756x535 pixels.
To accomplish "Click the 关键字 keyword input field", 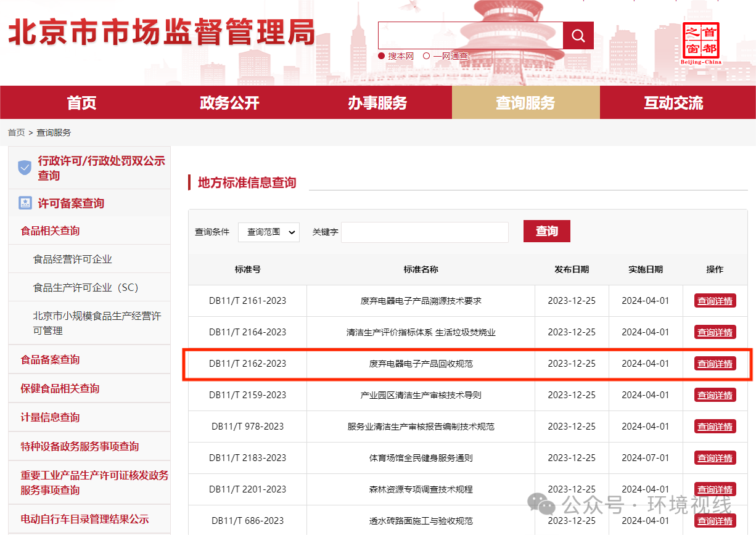I will 425,232.
